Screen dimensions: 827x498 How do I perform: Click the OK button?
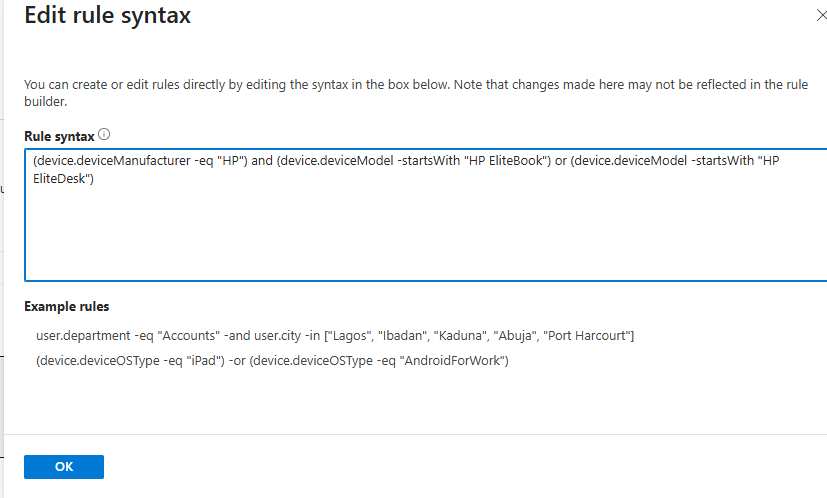(64, 466)
